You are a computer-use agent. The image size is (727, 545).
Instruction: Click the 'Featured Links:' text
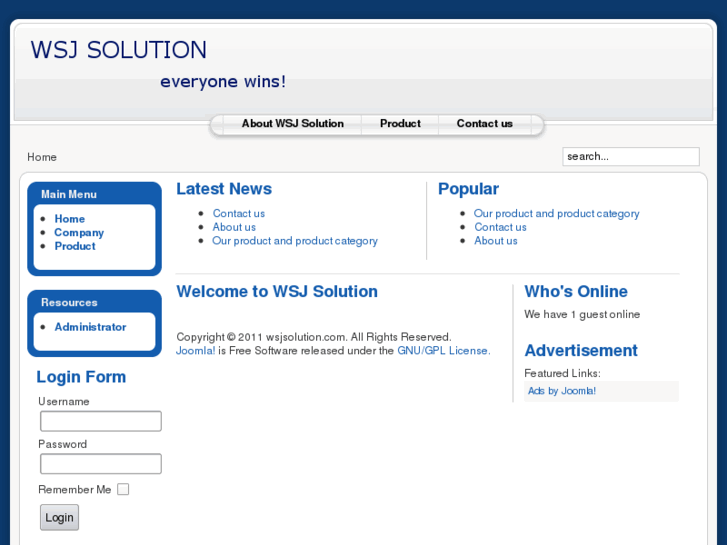pos(562,373)
